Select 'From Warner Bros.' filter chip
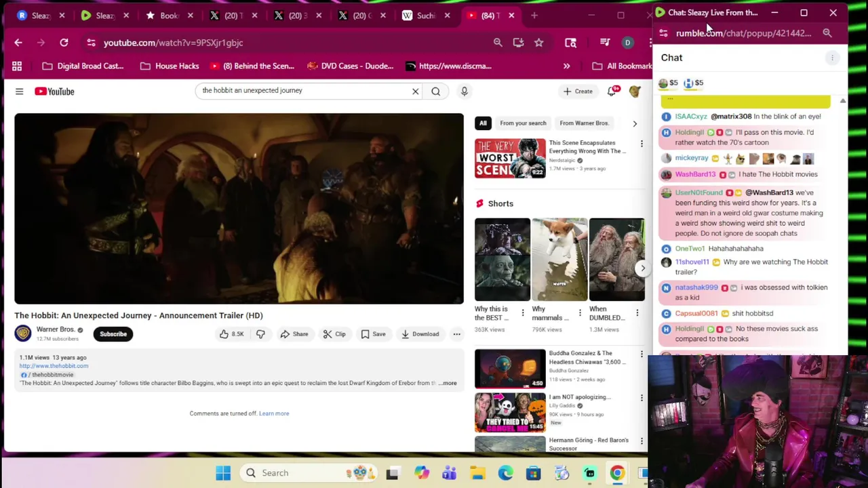The image size is (868, 488). pyautogui.click(x=584, y=123)
